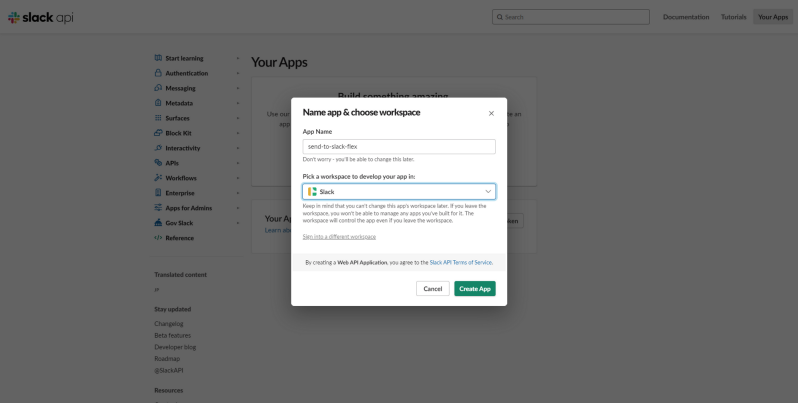The height and width of the screenshot is (403, 798).
Task: Open the Slack API Terms of Service link
Action: [461, 263]
